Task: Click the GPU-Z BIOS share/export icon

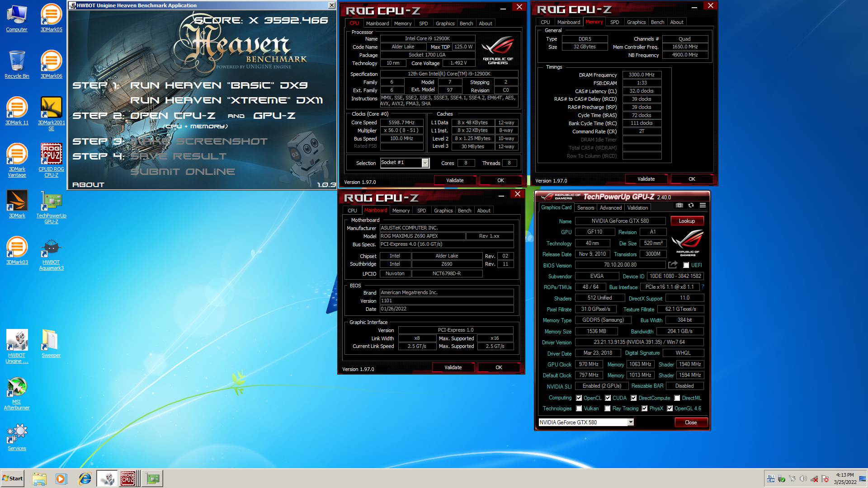Action: click(673, 265)
